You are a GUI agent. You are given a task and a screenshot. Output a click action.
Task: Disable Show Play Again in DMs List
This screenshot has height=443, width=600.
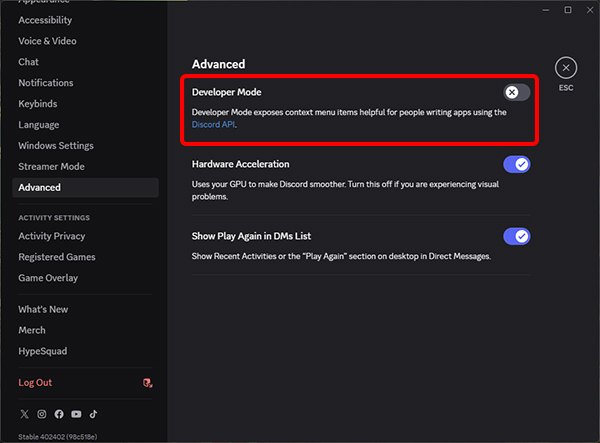(x=517, y=236)
